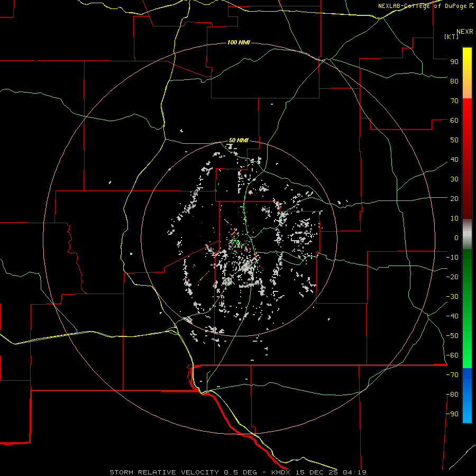This screenshot has height=476, width=476.
Task: Select the "20" velocity scale value
Action: pyautogui.click(x=454, y=198)
